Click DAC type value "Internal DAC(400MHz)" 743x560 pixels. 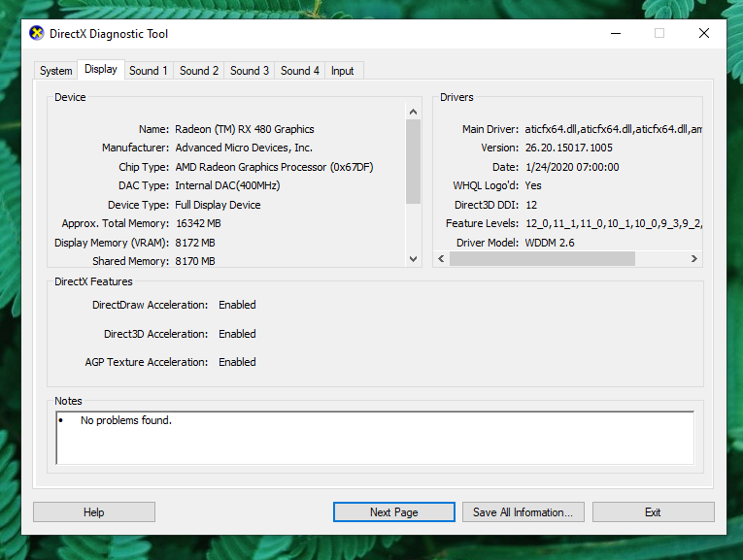click(227, 185)
